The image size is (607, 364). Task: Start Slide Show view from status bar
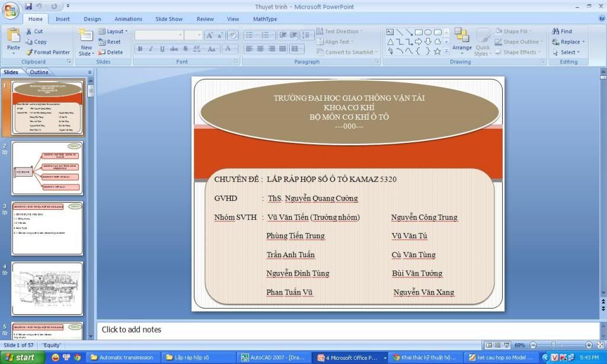pyautogui.click(x=507, y=345)
